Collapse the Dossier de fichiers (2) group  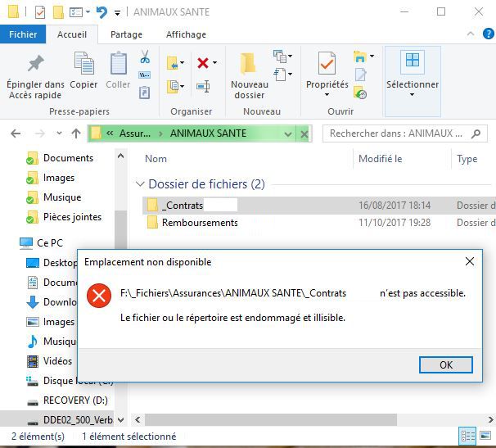tap(140, 184)
